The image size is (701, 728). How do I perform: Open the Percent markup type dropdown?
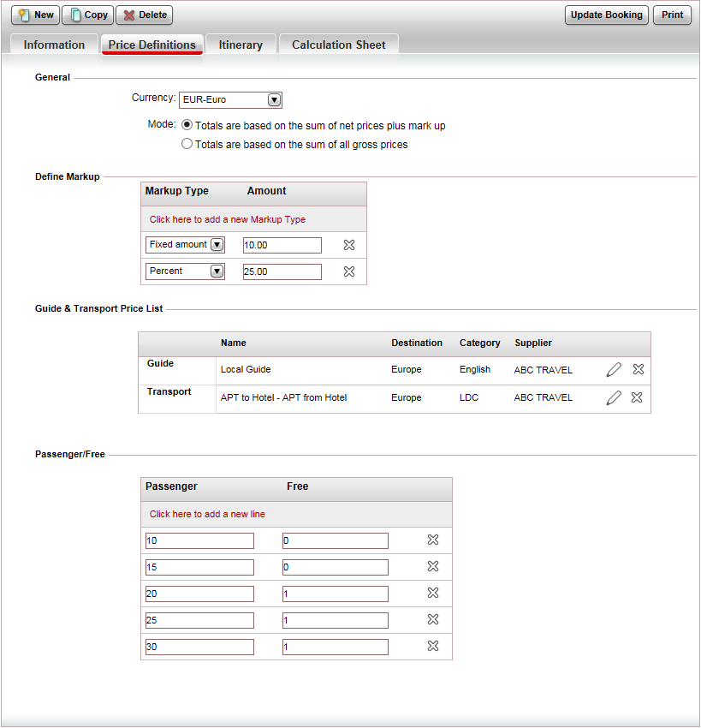tap(185, 272)
